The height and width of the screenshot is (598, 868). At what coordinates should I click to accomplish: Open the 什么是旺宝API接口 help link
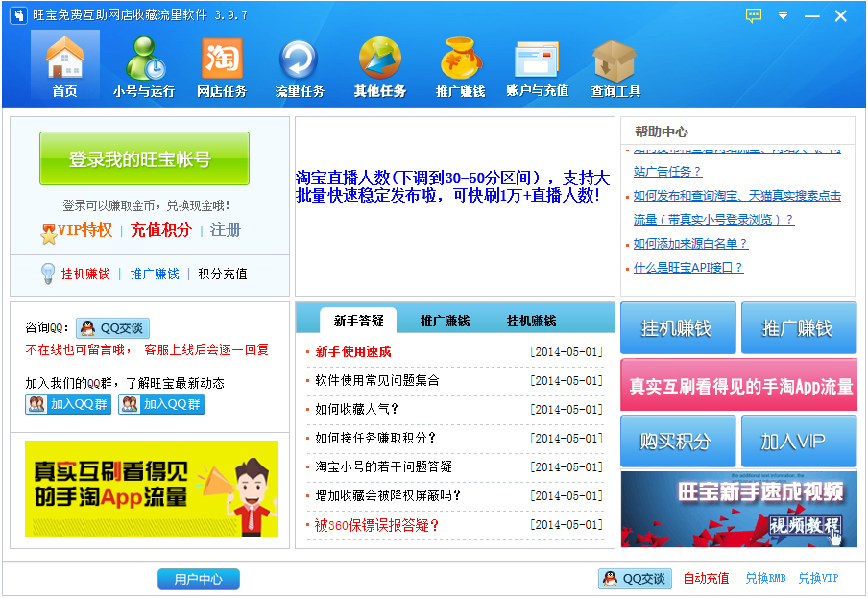[687, 268]
